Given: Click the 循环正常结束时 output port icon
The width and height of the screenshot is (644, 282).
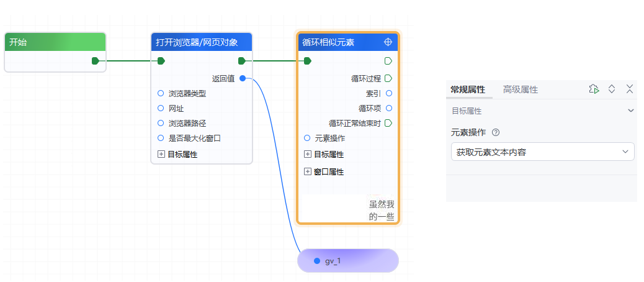Looking at the screenshot, I should [388, 123].
